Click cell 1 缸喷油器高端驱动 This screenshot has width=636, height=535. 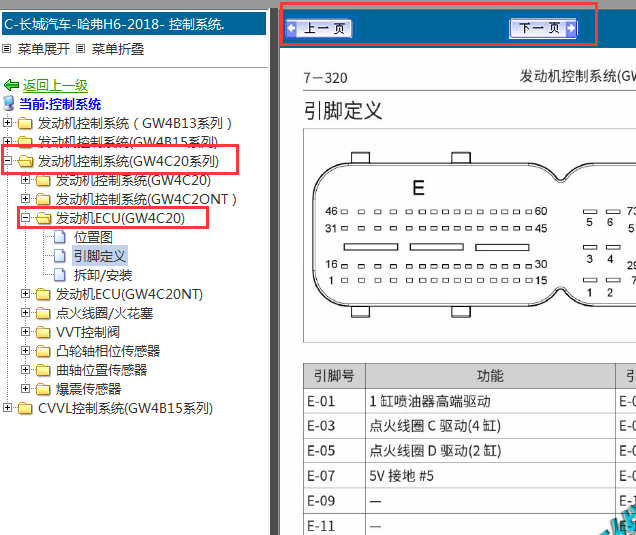[490, 401]
